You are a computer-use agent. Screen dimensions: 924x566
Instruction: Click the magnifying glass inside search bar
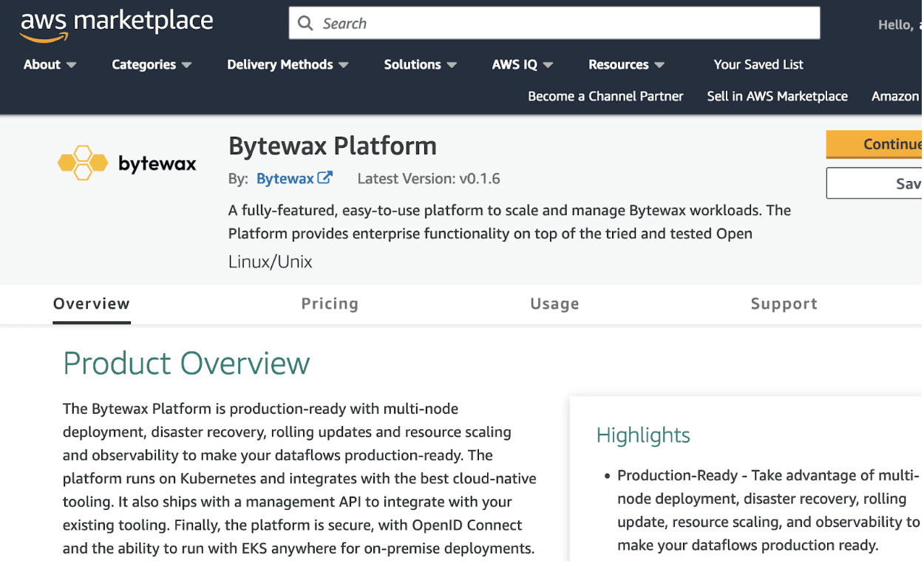(x=305, y=23)
